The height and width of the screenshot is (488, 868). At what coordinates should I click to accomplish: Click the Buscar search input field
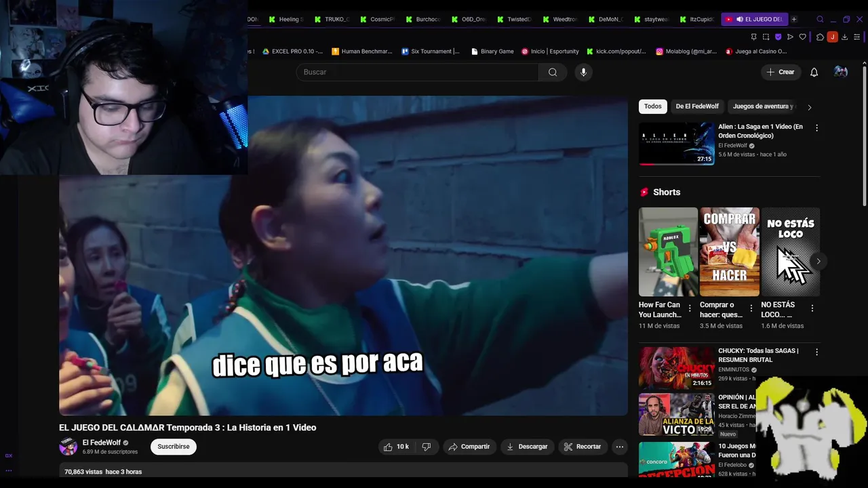(418, 72)
